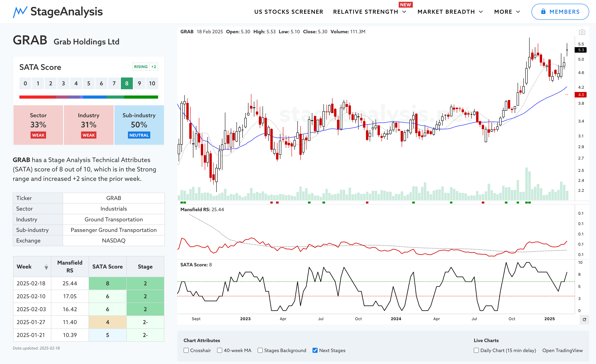The height and width of the screenshot is (364, 596).
Task: Enable the Crosshair checkbox
Action: [186, 350]
